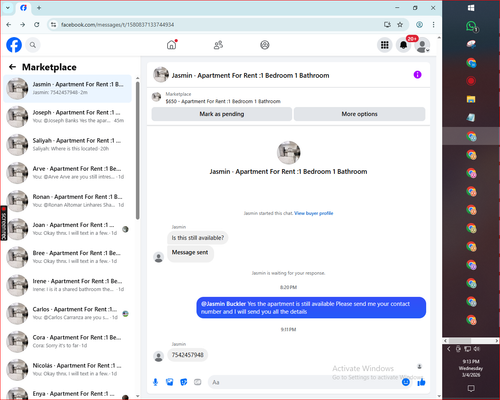This screenshot has width=500, height=400.
Task: Open Nicolás conversation in chat list
Action: point(68,370)
